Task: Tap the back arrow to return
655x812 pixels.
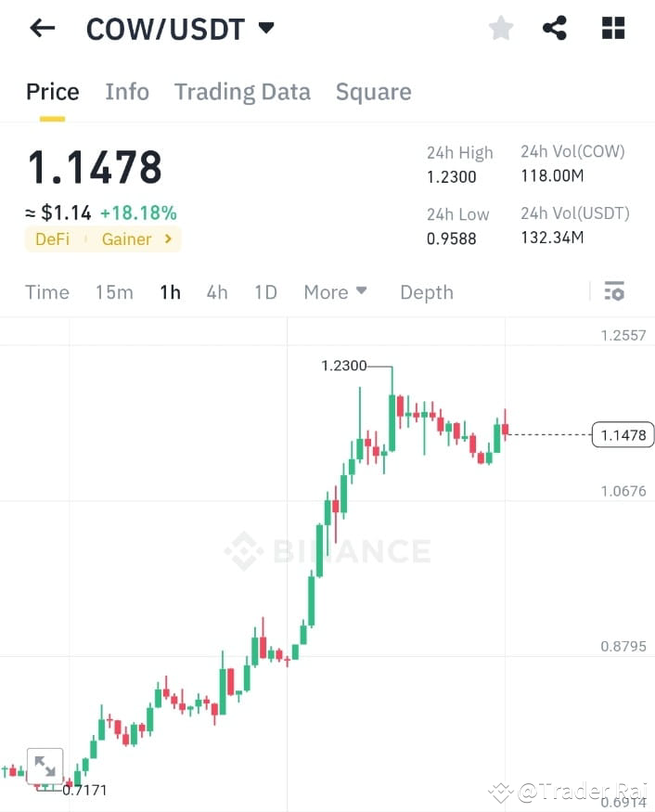Action: click(x=41, y=28)
